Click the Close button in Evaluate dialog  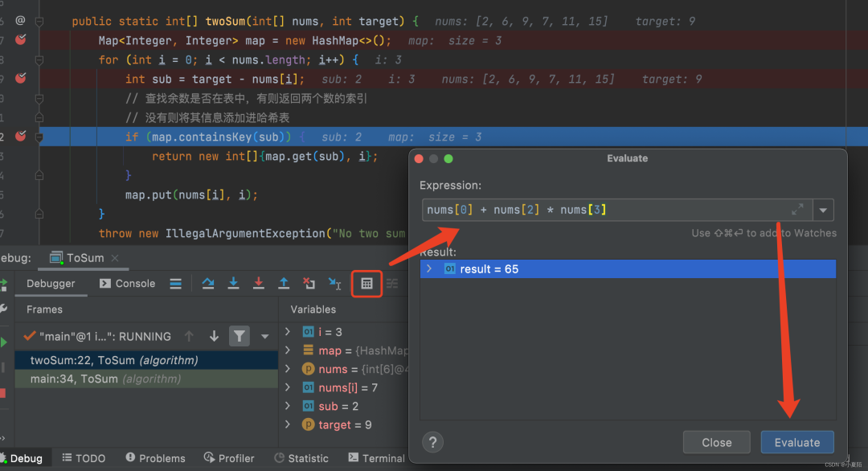tap(717, 442)
